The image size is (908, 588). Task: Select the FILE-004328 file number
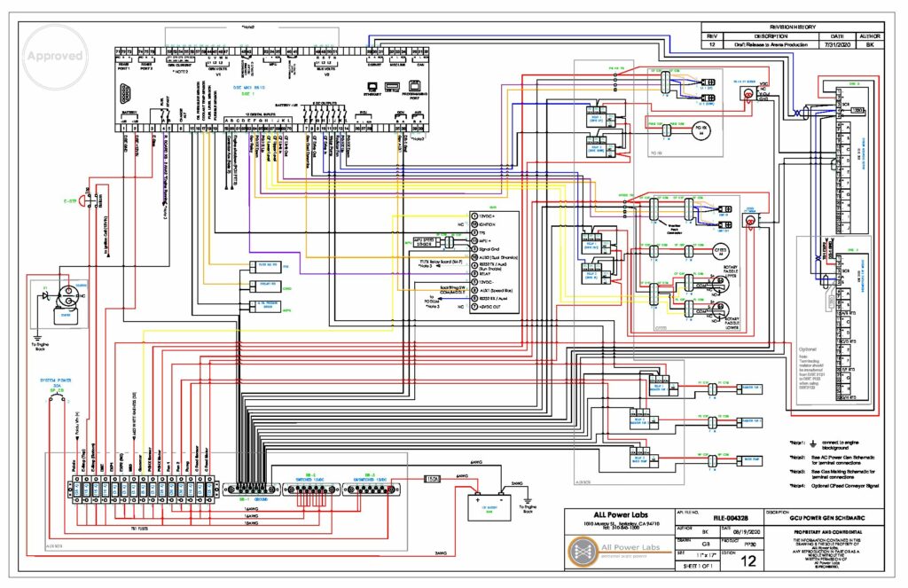(x=731, y=519)
